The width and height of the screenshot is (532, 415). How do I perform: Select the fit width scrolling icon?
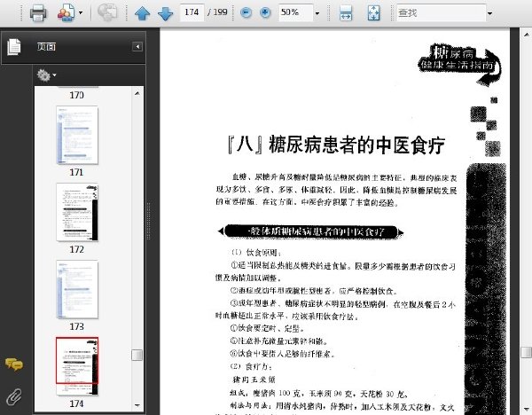346,13
